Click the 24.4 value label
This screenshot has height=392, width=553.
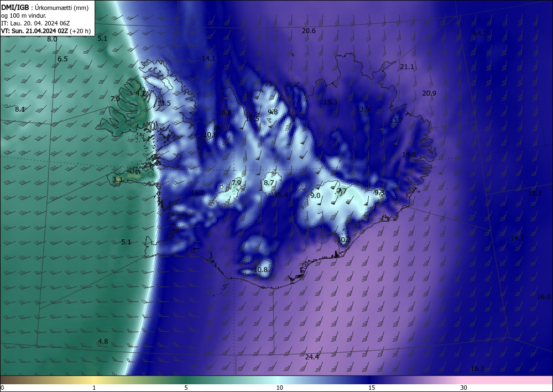point(312,357)
